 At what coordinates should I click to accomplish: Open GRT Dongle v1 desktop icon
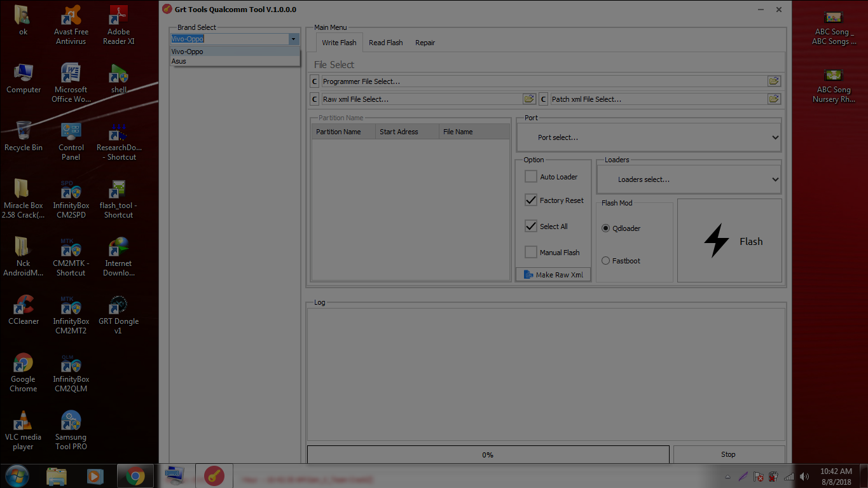tap(118, 314)
